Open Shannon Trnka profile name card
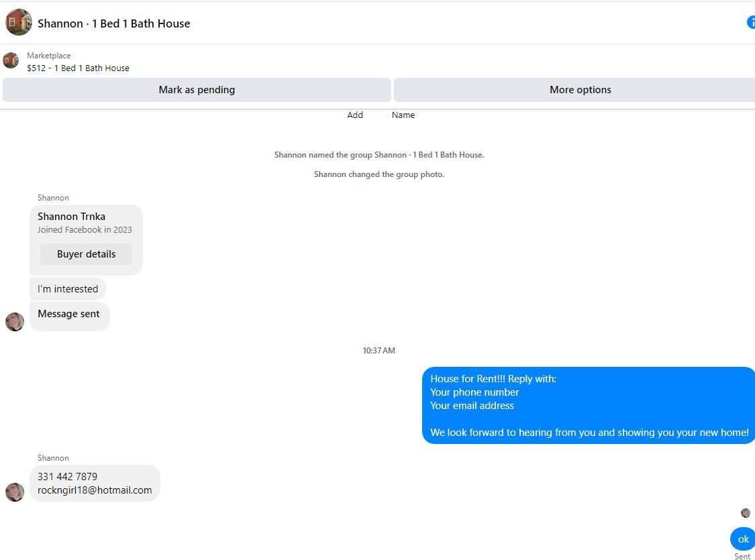The image size is (755, 560). pos(71,217)
